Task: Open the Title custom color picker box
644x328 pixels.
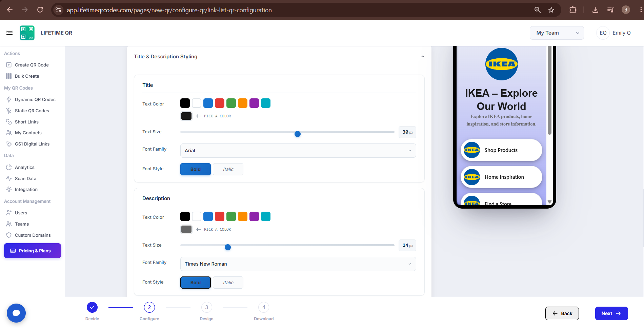Action: [x=186, y=116]
